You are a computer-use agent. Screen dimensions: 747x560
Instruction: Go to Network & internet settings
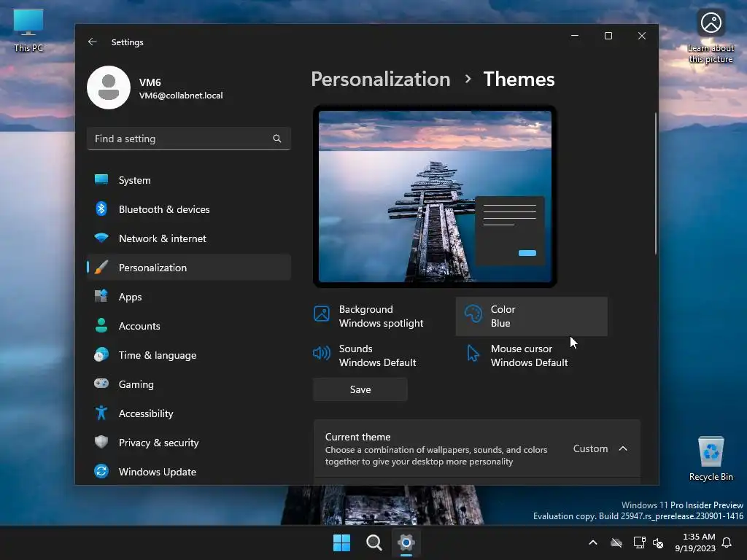pyautogui.click(x=189, y=238)
